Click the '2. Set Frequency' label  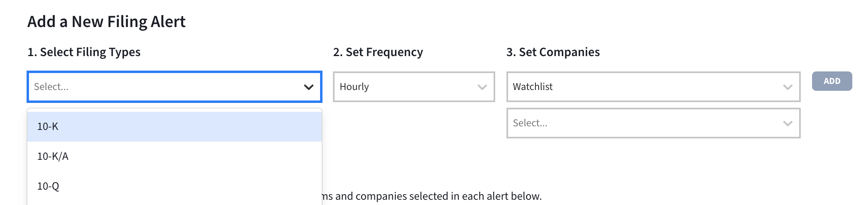[378, 52]
